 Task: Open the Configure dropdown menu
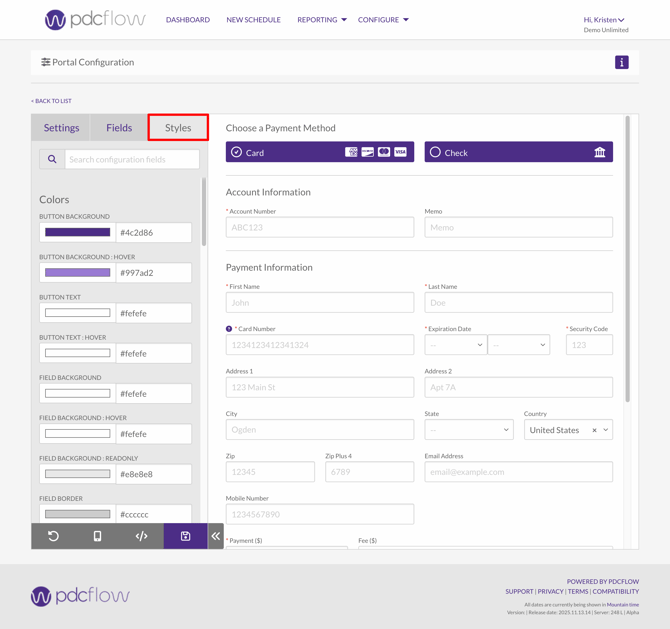pyautogui.click(x=383, y=20)
